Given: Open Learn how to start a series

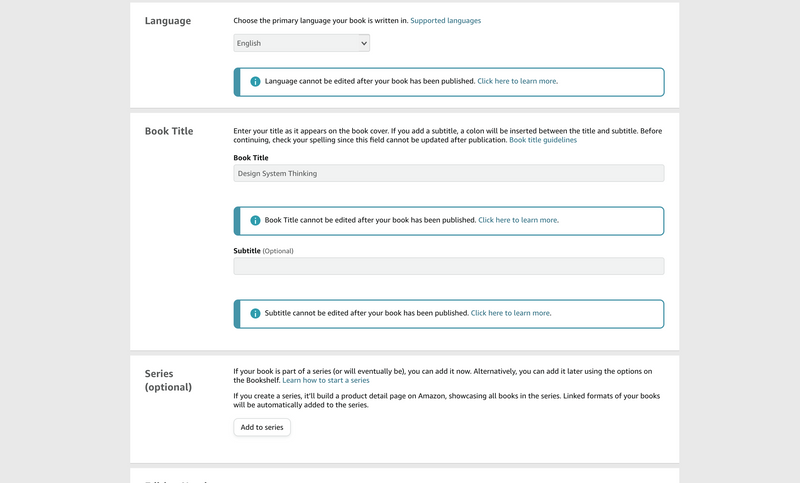Looking at the screenshot, I should [326, 380].
